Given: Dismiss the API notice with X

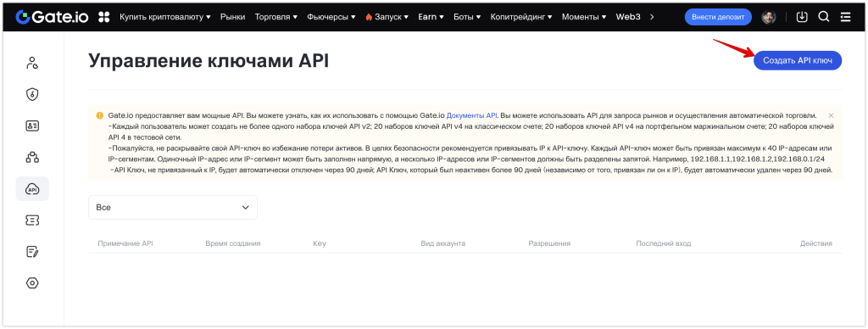Looking at the screenshot, I should (831, 116).
